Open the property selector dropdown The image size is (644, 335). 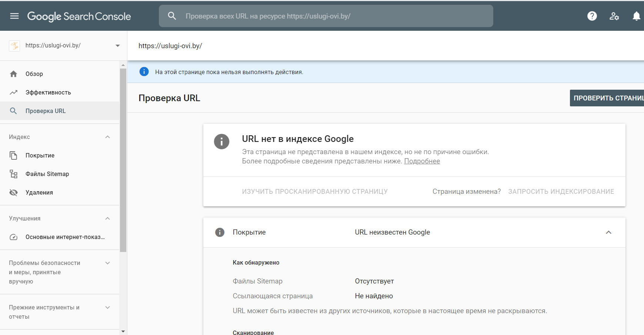tap(118, 46)
